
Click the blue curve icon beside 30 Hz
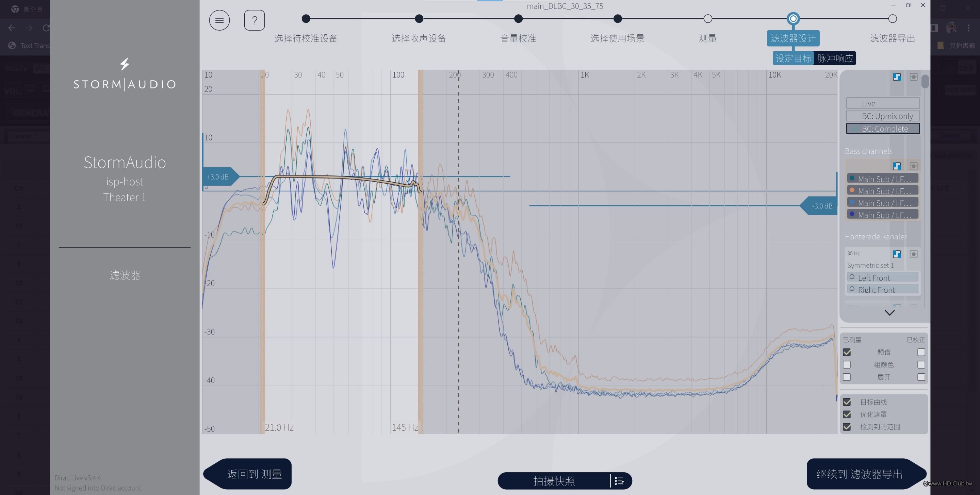[x=897, y=254]
